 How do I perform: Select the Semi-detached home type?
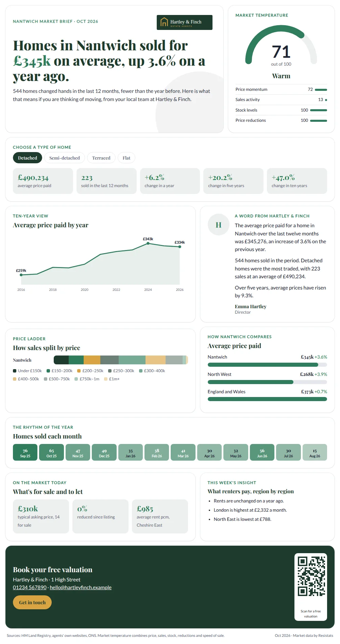(65, 158)
